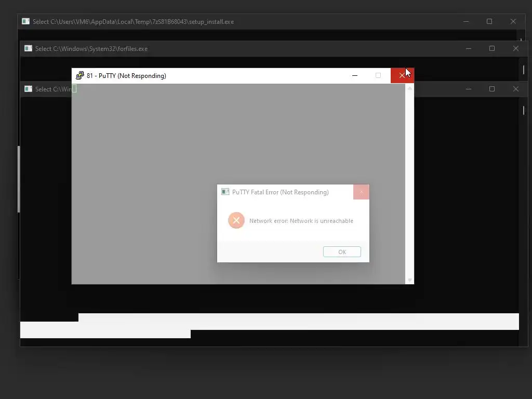The image size is (532, 399).
Task: Close the setup_install.exe console window
Action: coord(513,21)
